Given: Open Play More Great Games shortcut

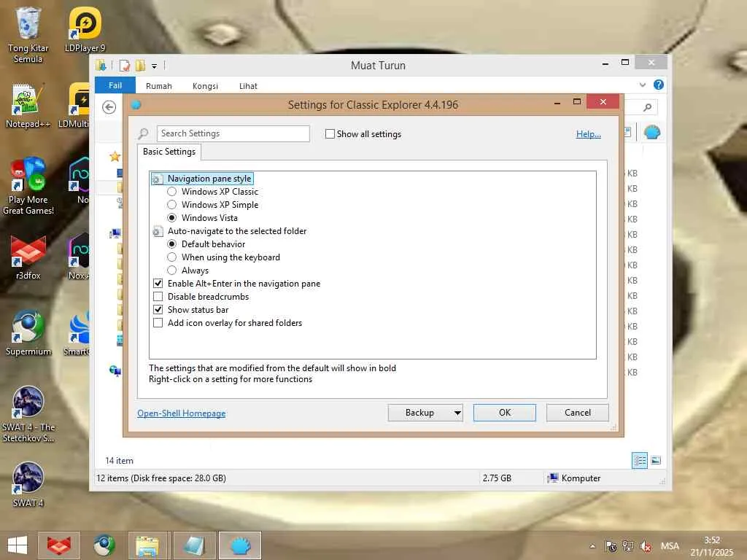Looking at the screenshot, I should [28, 186].
